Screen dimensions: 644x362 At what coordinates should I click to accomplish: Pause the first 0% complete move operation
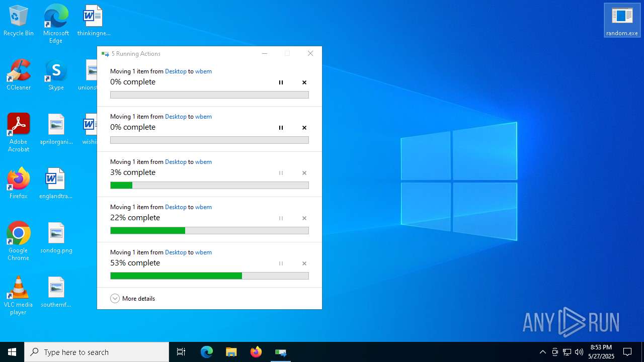point(281,82)
